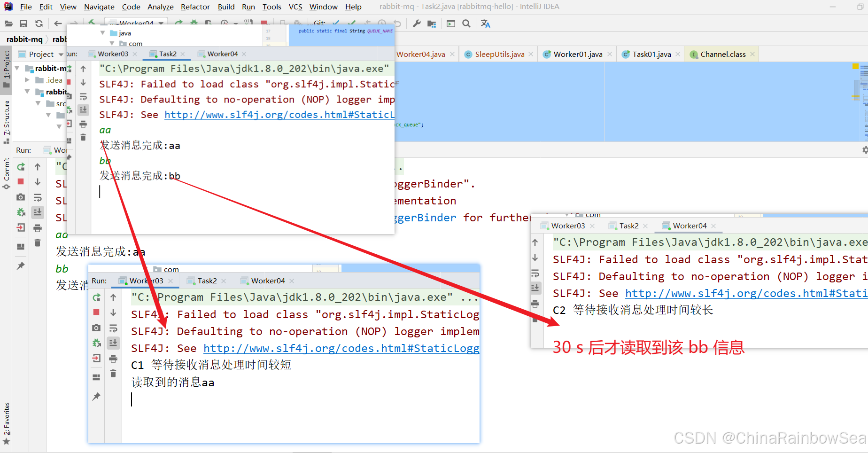
Task: Switch to Channel.class editor tab
Action: 723,54
